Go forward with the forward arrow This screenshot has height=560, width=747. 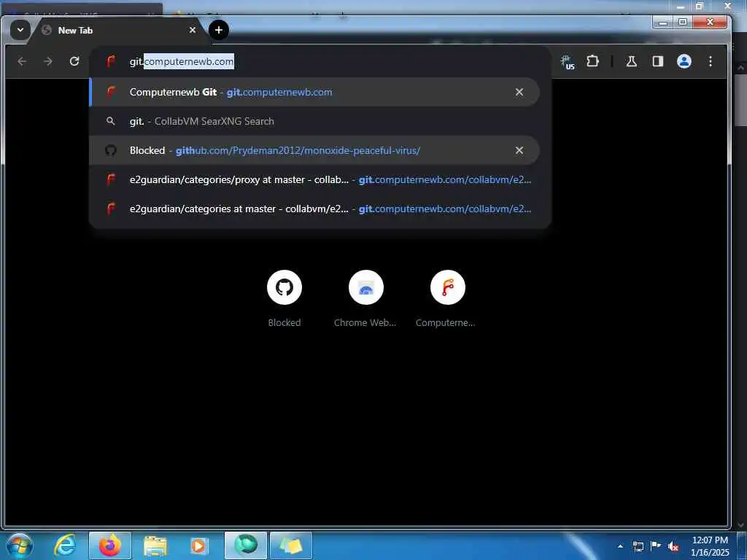tap(48, 61)
